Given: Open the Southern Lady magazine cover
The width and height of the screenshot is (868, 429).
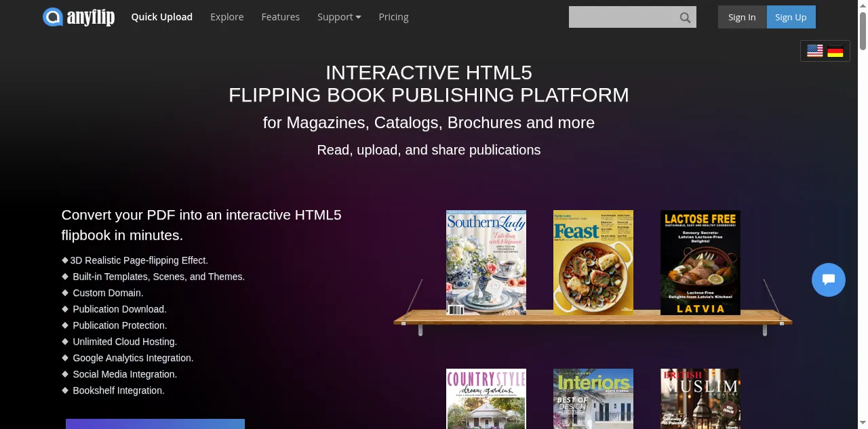Looking at the screenshot, I should (x=486, y=262).
